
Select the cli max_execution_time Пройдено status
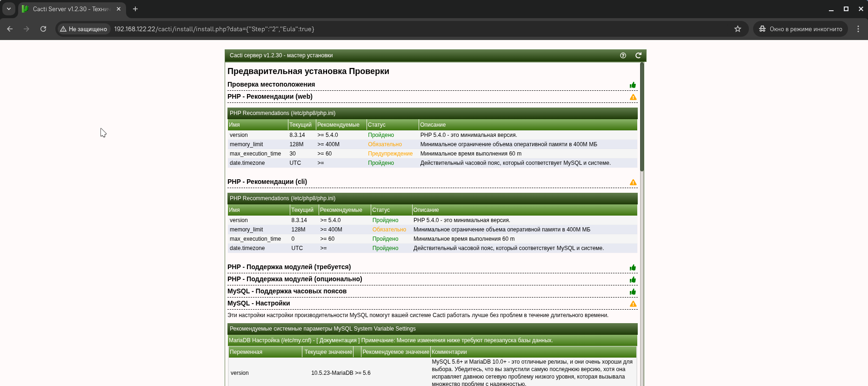point(385,239)
